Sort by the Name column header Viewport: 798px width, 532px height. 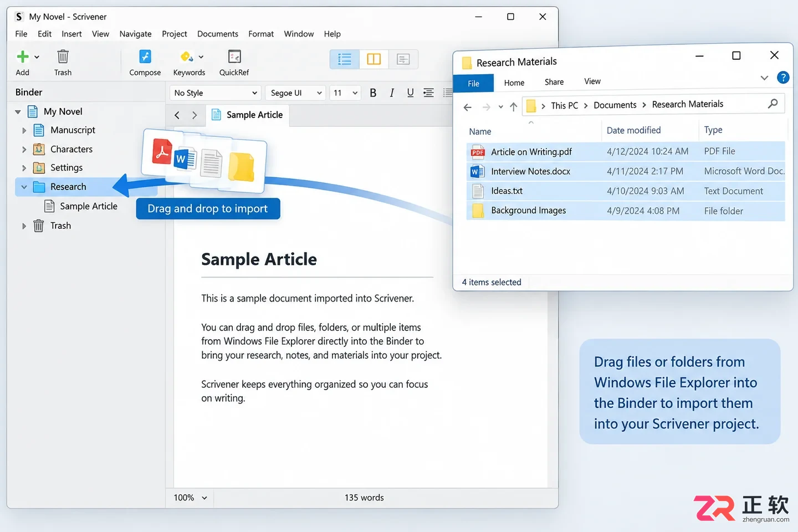480,131
